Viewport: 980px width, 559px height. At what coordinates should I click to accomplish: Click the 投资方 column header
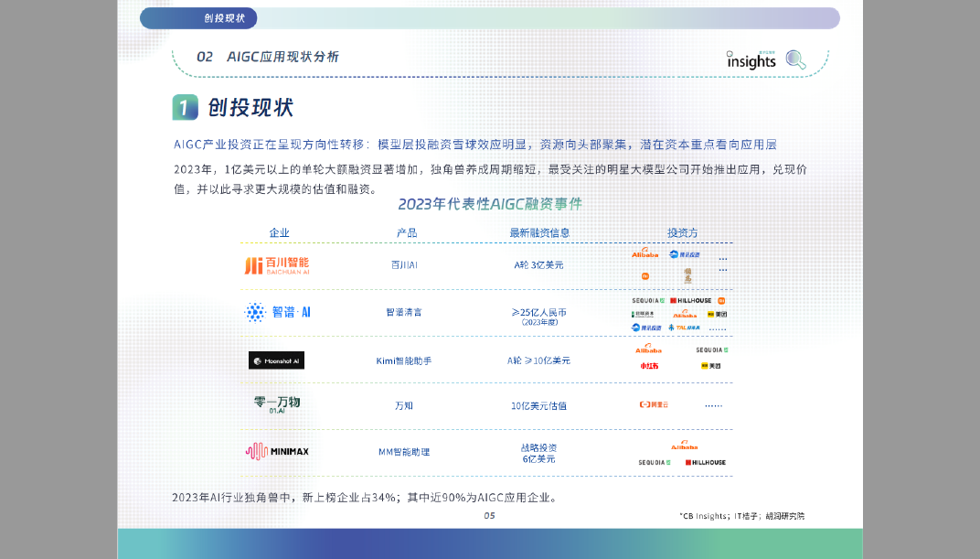click(683, 232)
